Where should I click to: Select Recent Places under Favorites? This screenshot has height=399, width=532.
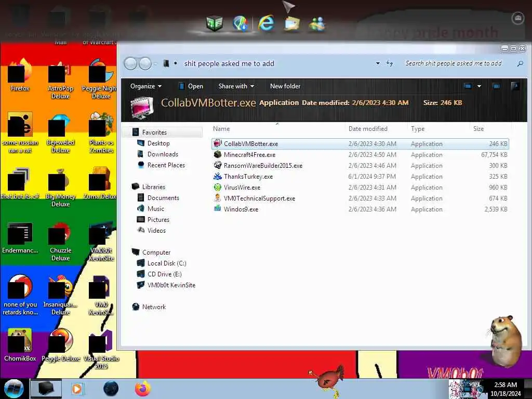coord(166,165)
